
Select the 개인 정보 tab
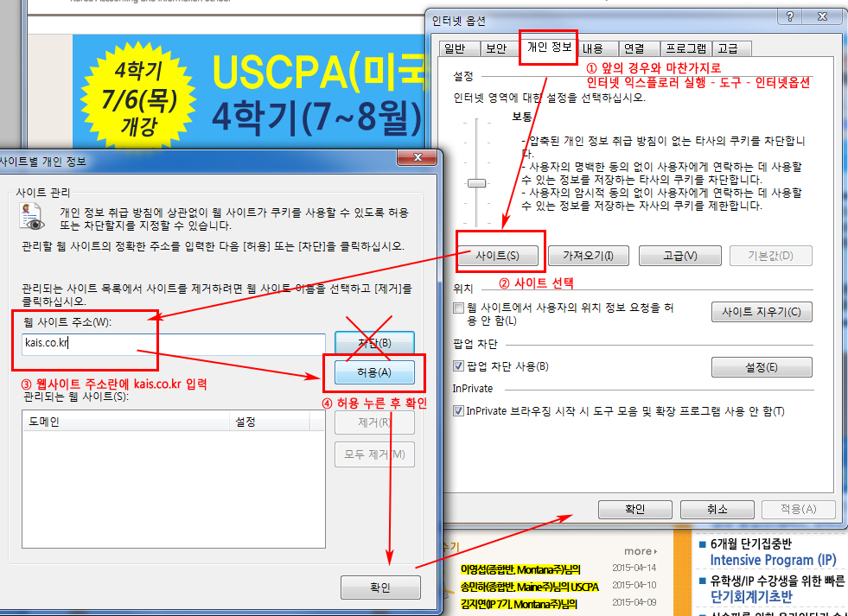[549, 47]
